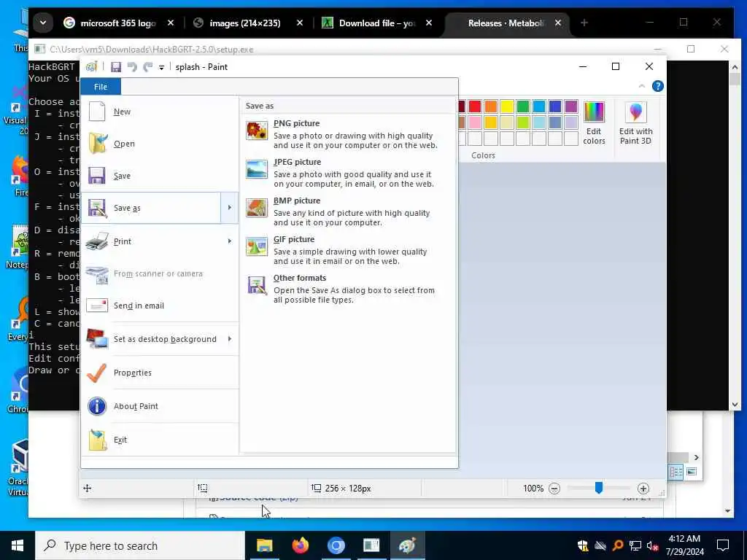Image resolution: width=747 pixels, height=560 pixels.
Task: Click the Undo arrow in Paint's title bar
Action: pos(133,67)
